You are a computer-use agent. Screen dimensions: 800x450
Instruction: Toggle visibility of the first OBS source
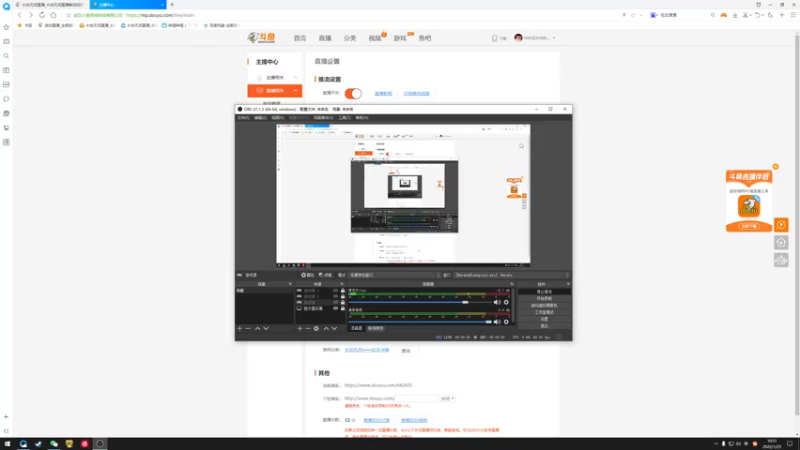coord(335,290)
